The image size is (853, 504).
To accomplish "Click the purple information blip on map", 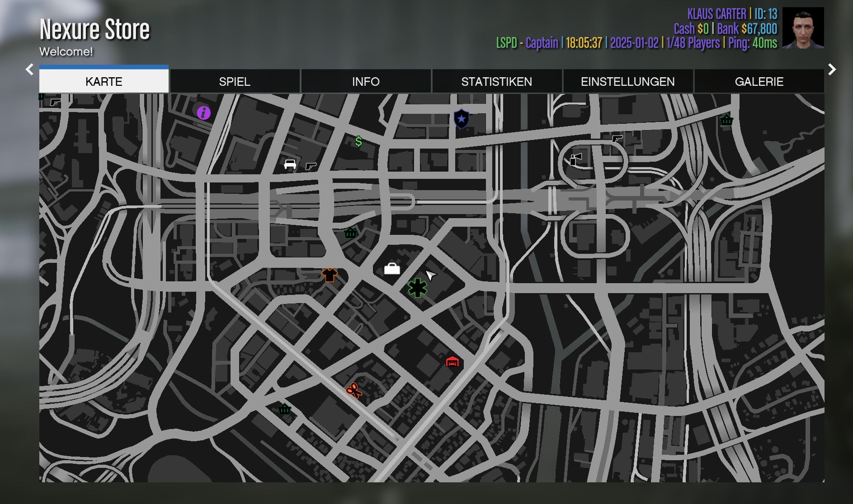I will click(203, 112).
